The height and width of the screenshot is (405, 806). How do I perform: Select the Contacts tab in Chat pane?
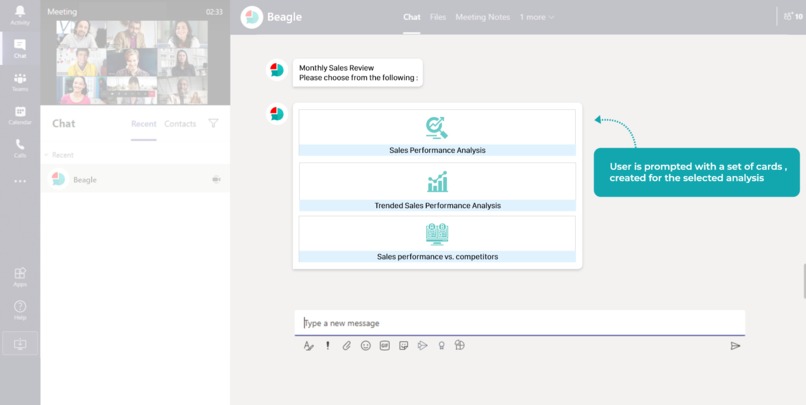point(180,124)
